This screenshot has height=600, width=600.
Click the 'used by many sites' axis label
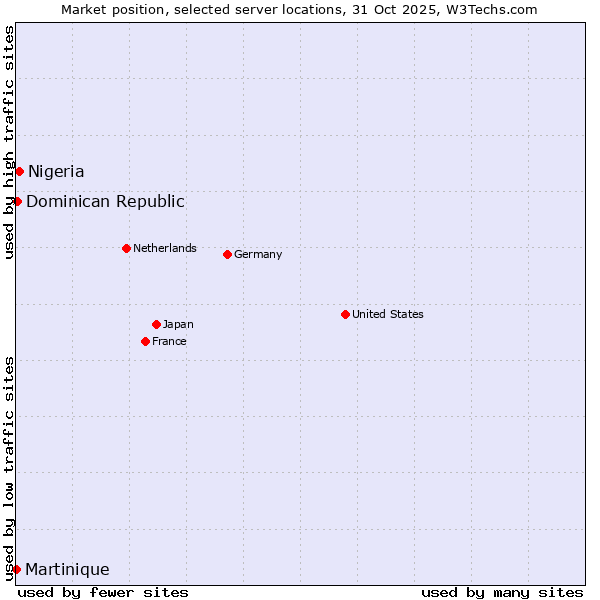(x=502, y=592)
